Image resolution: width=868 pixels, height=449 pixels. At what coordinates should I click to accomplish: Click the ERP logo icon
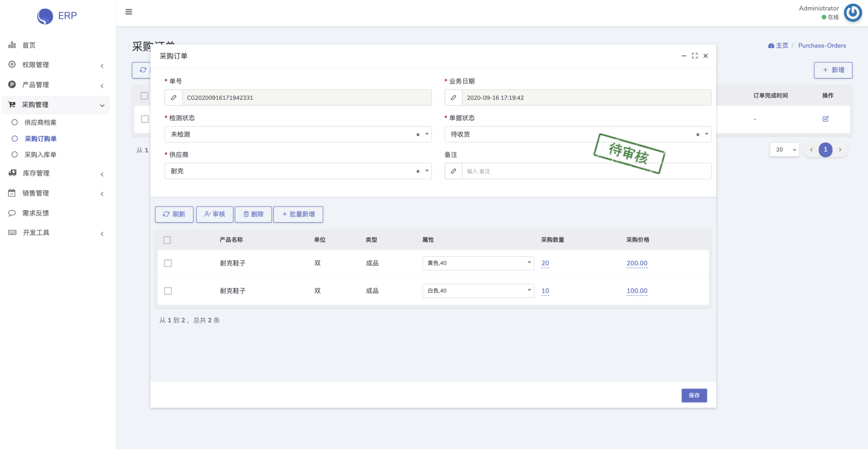tap(45, 16)
